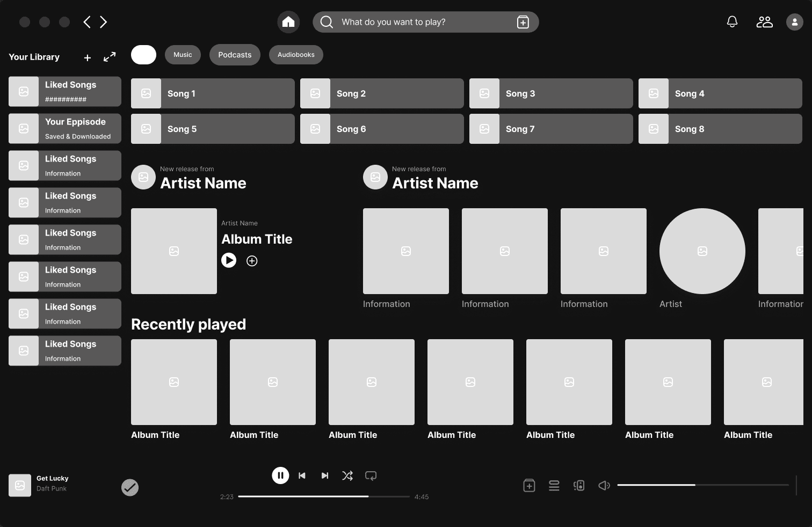Image resolution: width=812 pixels, height=527 pixels.
Task: Mute the volume speaker icon
Action: tap(604, 486)
